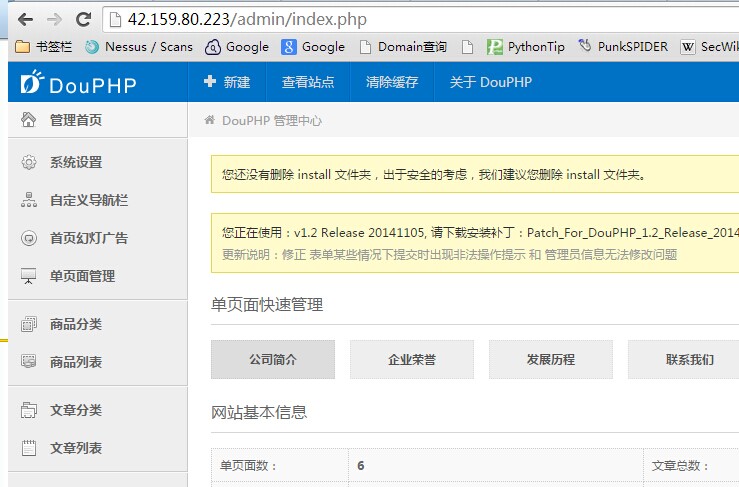Click the 单页面管理 presentation icon

point(28,276)
